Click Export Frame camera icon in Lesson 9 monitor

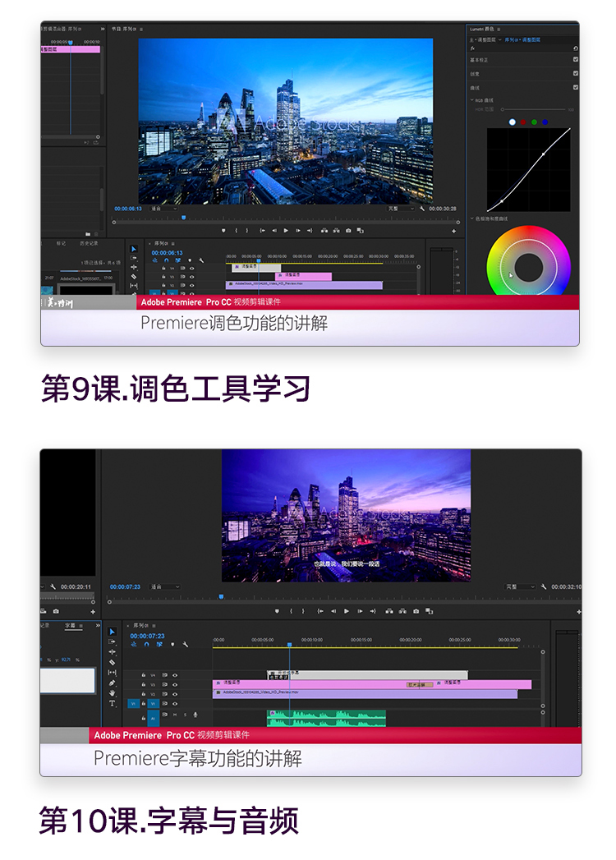(x=348, y=230)
